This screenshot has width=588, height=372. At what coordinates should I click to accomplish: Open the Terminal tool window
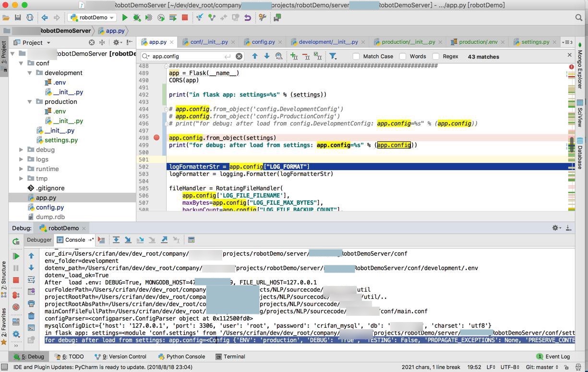[x=230, y=357]
